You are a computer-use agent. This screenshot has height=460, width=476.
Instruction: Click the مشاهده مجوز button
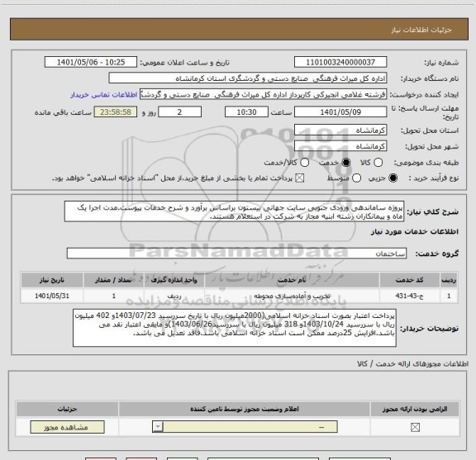coord(68,427)
